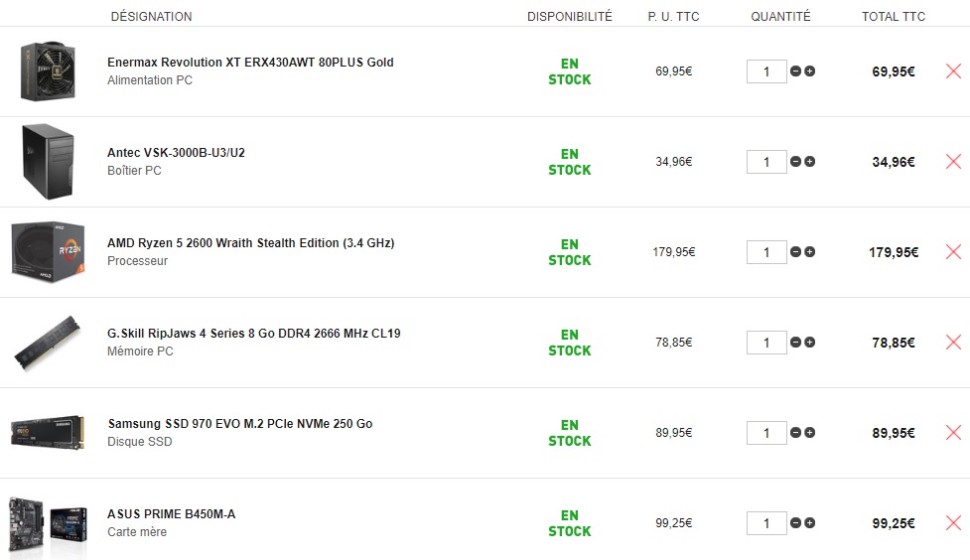This screenshot has width=970, height=560.
Task: Delete the G.Skill RipJaws memory item
Action: tap(953, 343)
